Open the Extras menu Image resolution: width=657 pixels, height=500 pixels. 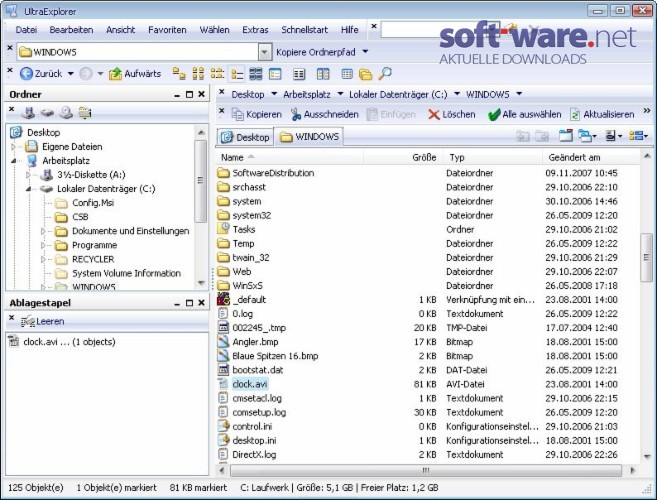255,30
